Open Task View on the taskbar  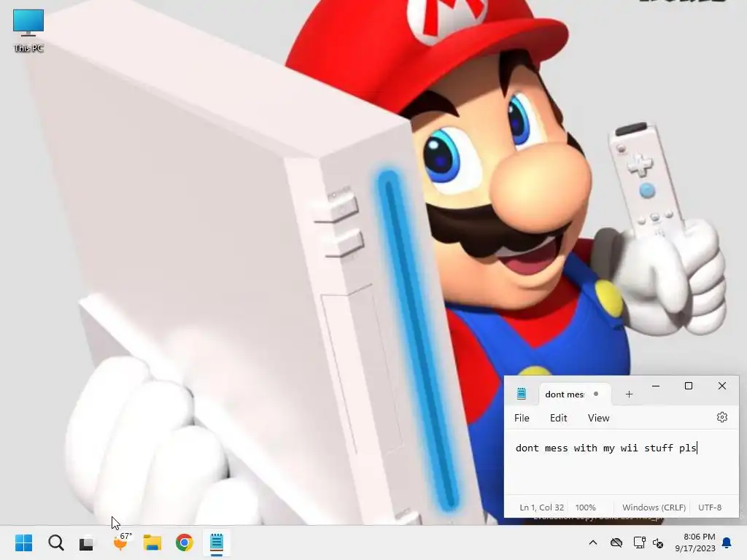click(x=86, y=542)
